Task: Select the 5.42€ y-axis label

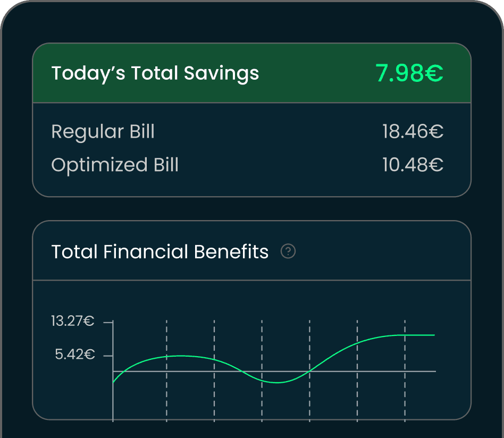Action: pos(75,355)
